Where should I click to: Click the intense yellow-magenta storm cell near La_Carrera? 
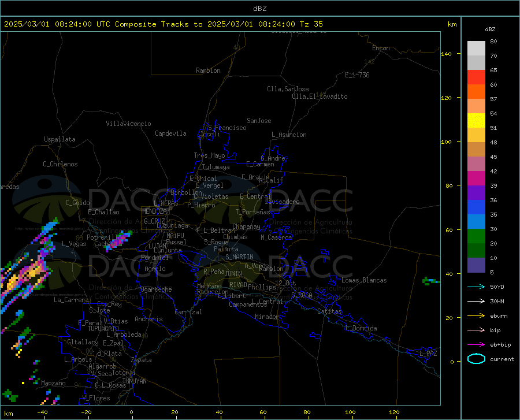[x=25, y=277]
